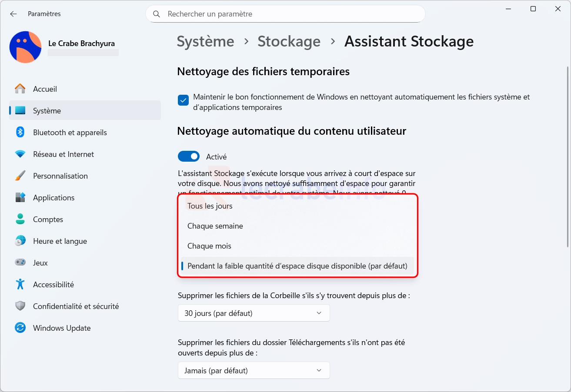Select the Accessibilité figure icon
The image size is (571, 392).
(x=20, y=285)
